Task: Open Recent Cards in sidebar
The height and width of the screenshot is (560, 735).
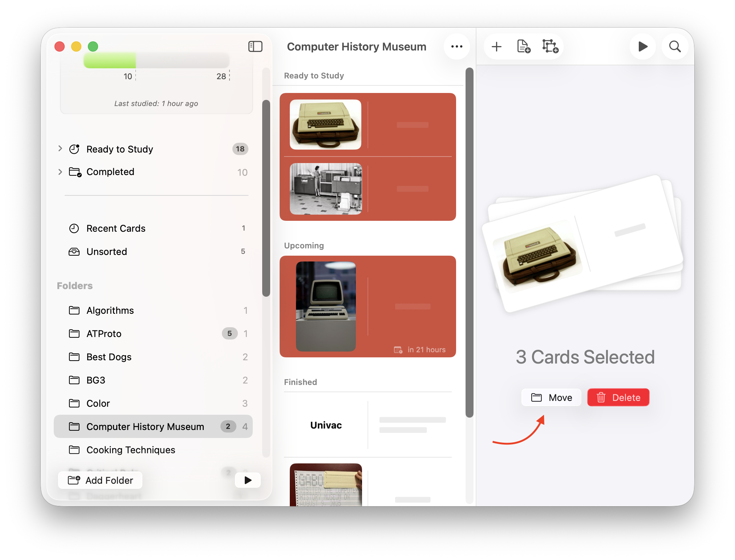Action: (x=116, y=228)
